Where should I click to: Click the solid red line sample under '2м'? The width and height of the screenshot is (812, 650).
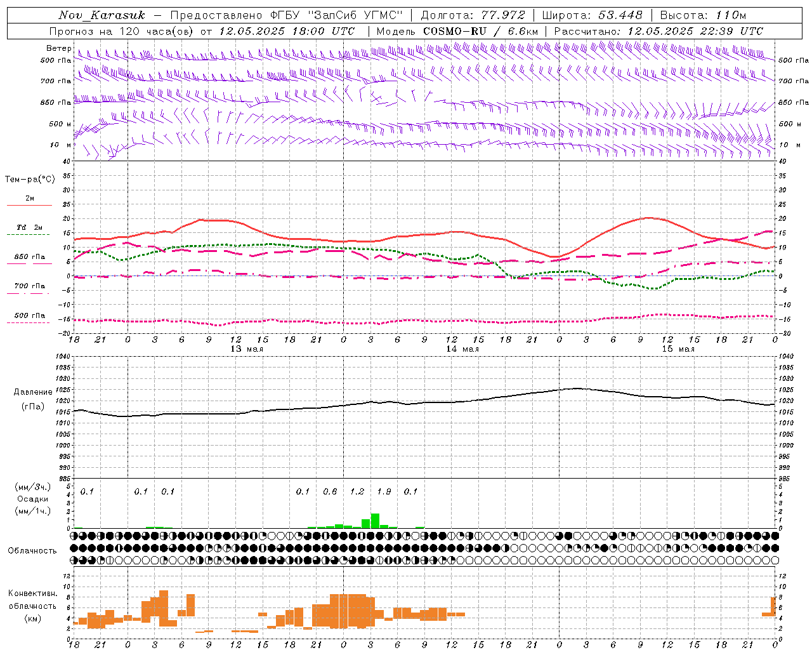click(x=29, y=206)
